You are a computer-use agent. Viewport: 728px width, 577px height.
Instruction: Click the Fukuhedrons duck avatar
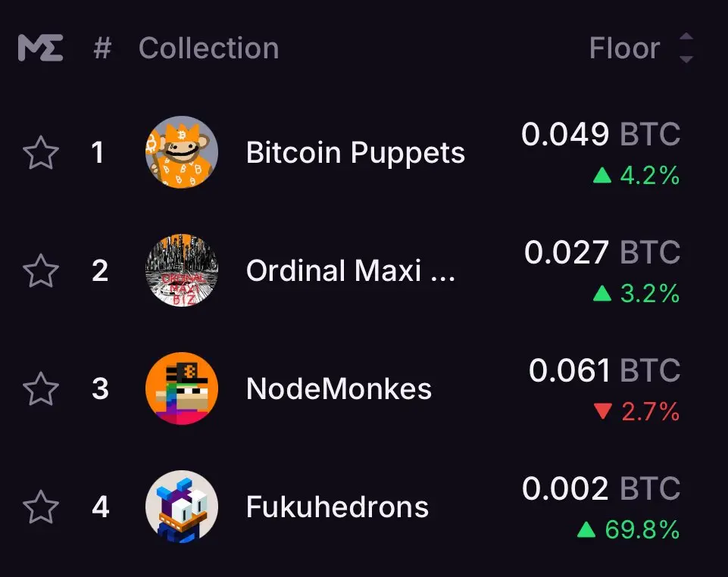point(182,507)
